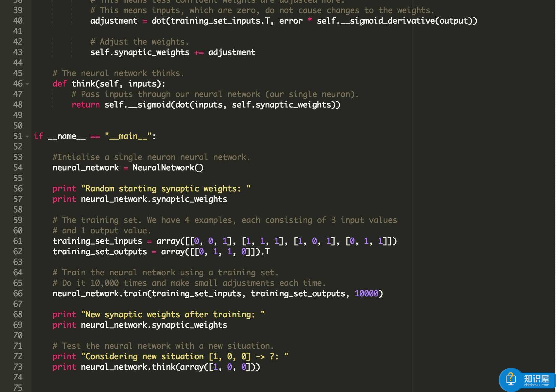Click line number 66 in gutter
Image resolution: width=556 pixels, height=392 pixels.
tap(18, 293)
